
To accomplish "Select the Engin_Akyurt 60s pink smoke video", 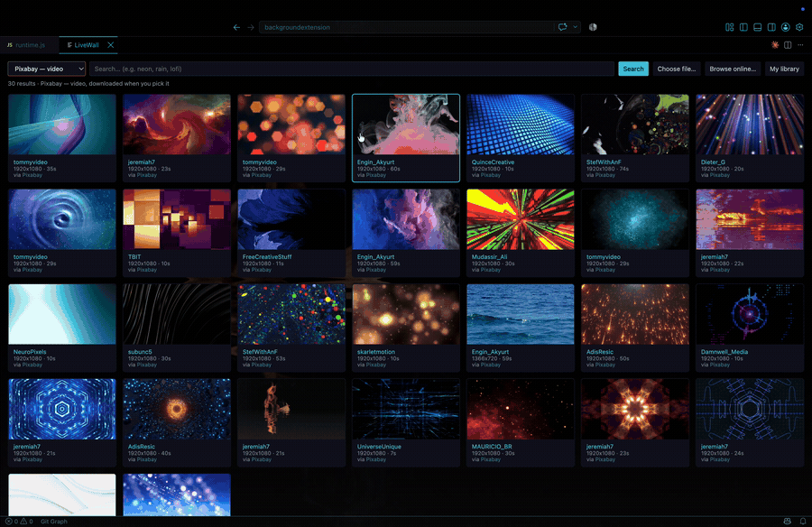I will [406, 138].
